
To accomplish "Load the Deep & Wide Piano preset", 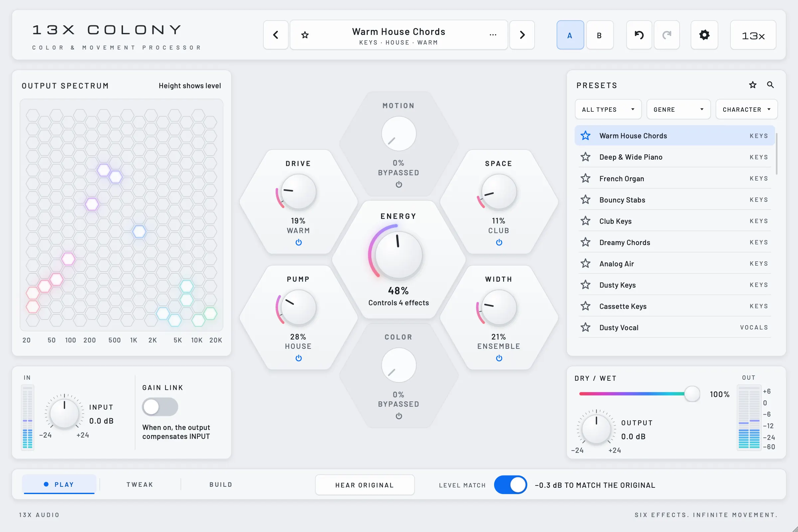I will click(675, 157).
